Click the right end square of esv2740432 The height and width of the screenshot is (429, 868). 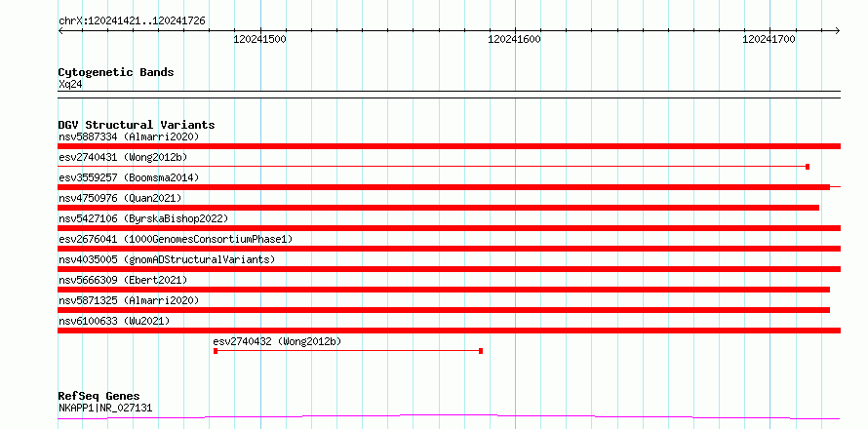click(x=481, y=351)
